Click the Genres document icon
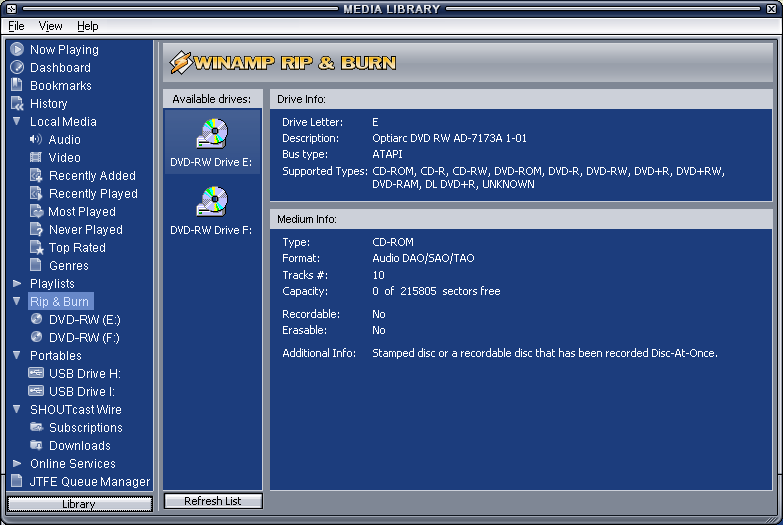 35,265
